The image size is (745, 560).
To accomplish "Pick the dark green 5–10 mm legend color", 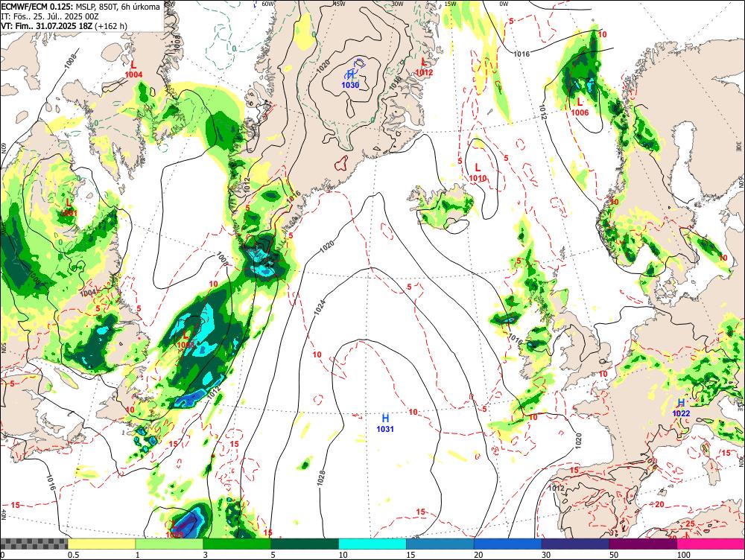I will click(305, 544).
